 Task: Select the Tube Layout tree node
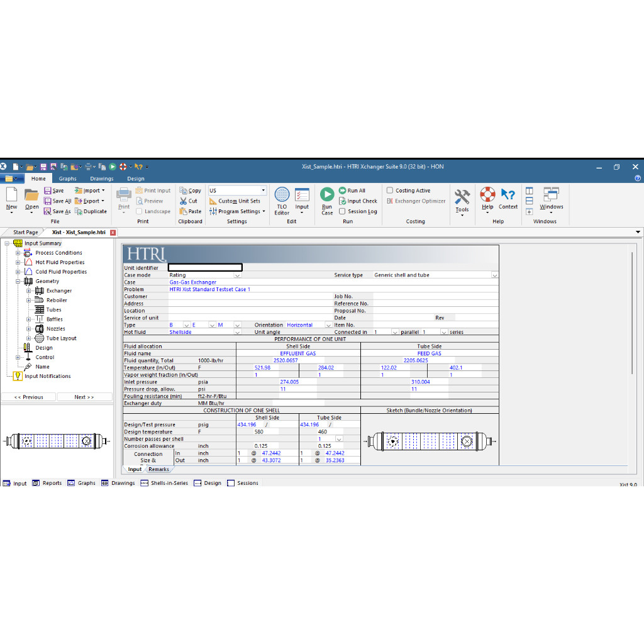(61, 338)
